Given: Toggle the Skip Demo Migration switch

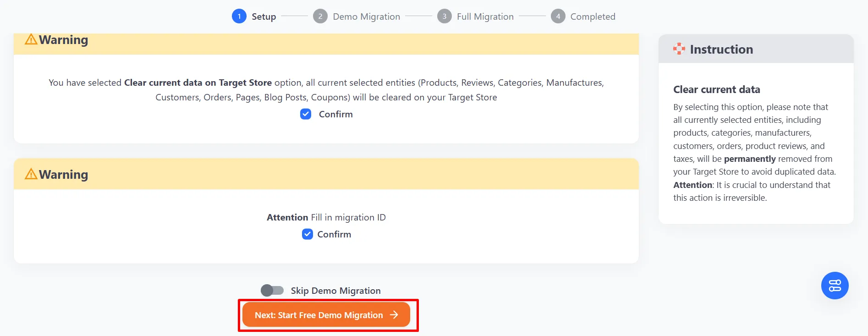Looking at the screenshot, I should 272,291.
